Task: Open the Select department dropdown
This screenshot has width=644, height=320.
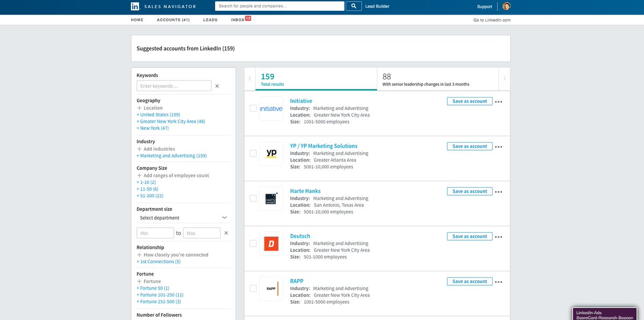Action: point(183,218)
